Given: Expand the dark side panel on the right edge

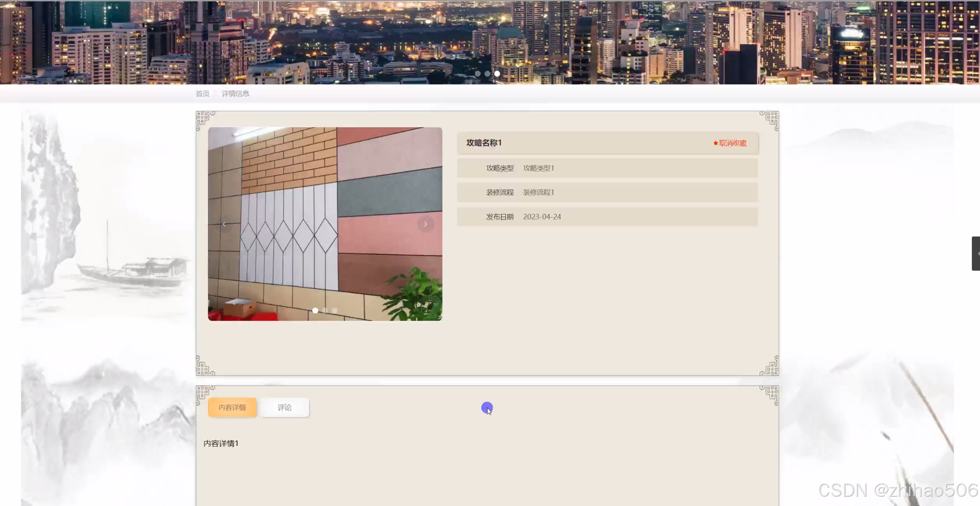Looking at the screenshot, I should coord(976,253).
